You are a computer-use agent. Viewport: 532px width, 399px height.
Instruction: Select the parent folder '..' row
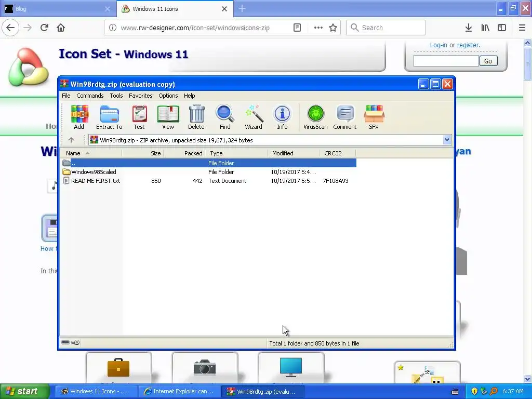(209, 163)
